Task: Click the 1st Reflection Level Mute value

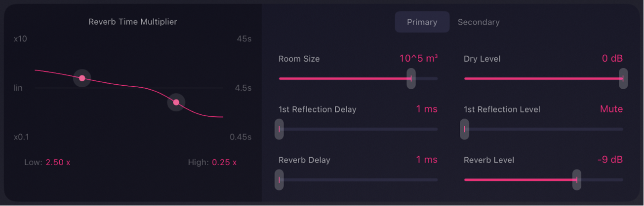Action: 611,109
